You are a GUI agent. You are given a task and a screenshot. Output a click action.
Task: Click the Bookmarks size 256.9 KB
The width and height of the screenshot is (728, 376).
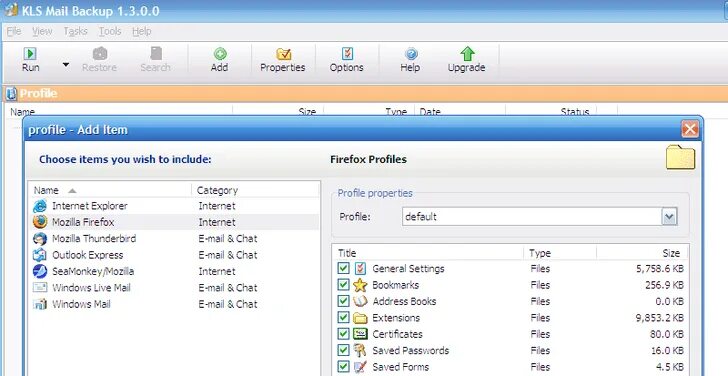click(664, 285)
